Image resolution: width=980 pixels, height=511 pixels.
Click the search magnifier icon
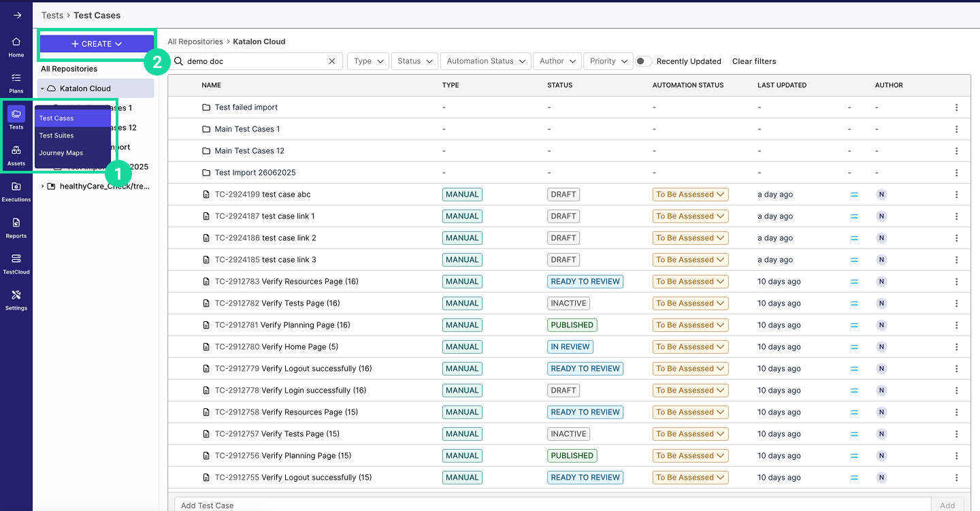coord(179,61)
